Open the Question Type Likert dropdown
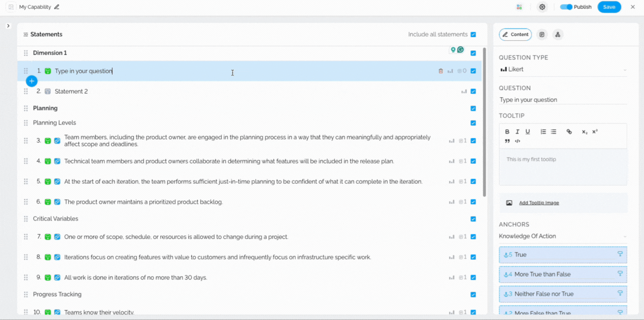The width and height of the screenshot is (644, 320). (563, 70)
